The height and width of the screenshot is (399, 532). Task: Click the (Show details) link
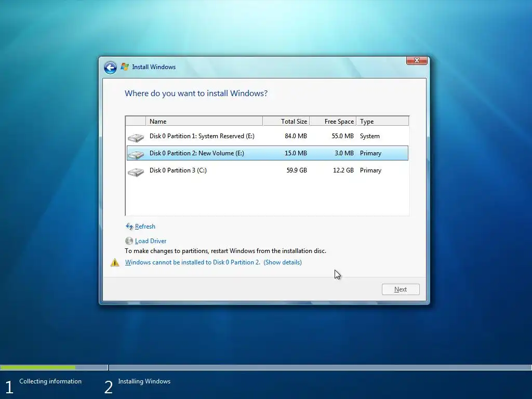(283, 262)
